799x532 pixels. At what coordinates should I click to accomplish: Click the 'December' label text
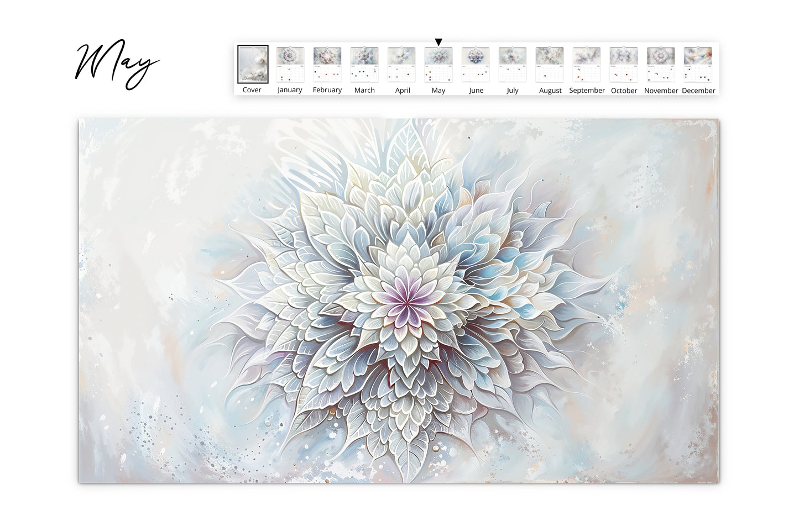pos(699,91)
